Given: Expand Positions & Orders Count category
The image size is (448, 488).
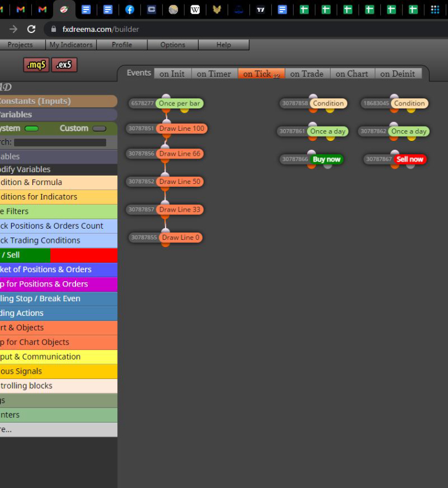Looking at the screenshot, I should (x=58, y=226).
